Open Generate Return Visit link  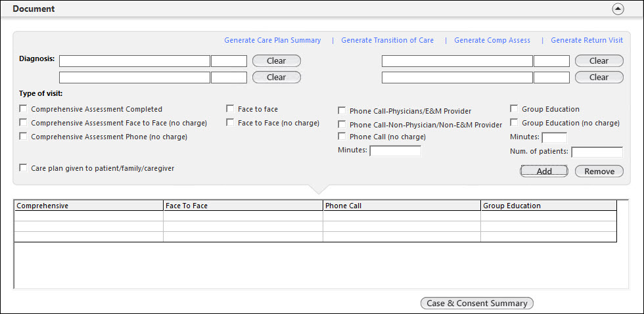click(587, 40)
